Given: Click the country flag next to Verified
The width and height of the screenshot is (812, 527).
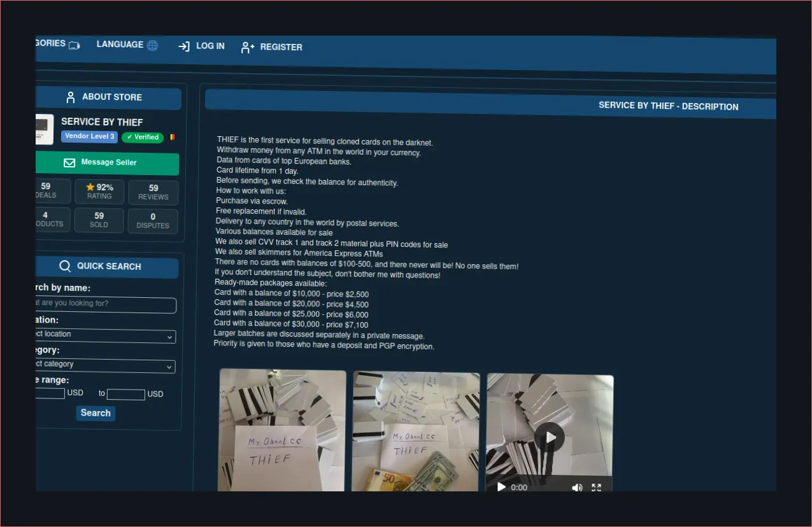Looking at the screenshot, I should pyautogui.click(x=172, y=137).
